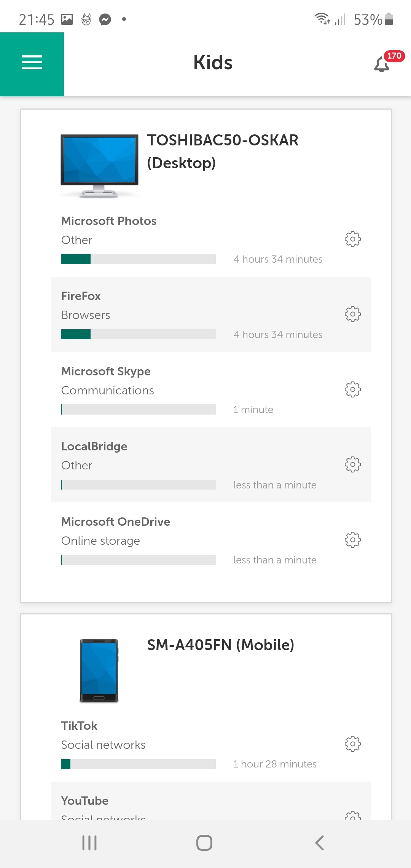Select the Microsoft Photos app entry
Screen dimensions: 411x868
(109, 221)
